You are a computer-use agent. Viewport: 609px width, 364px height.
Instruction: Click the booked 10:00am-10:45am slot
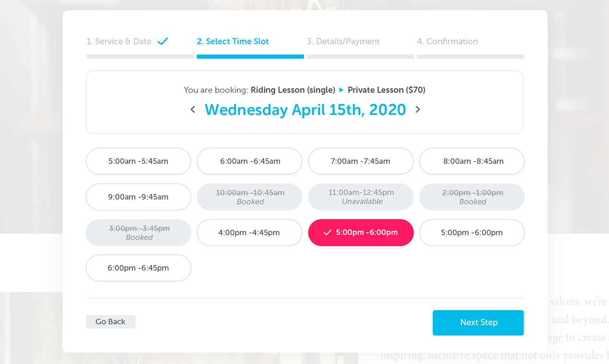250,197
